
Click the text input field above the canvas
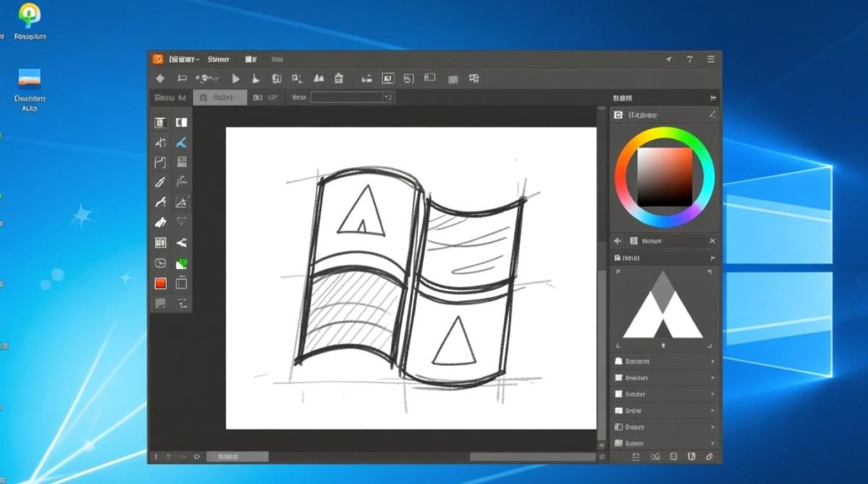(x=347, y=97)
